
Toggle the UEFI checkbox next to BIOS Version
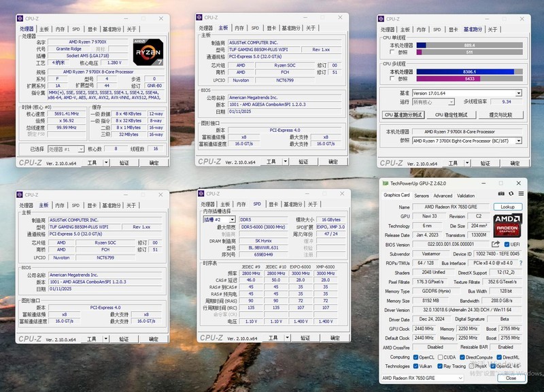pos(506,245)
